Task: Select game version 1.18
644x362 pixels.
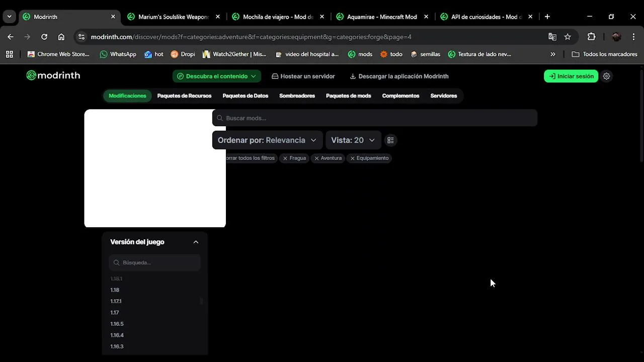Action: [x=115, y=290]
